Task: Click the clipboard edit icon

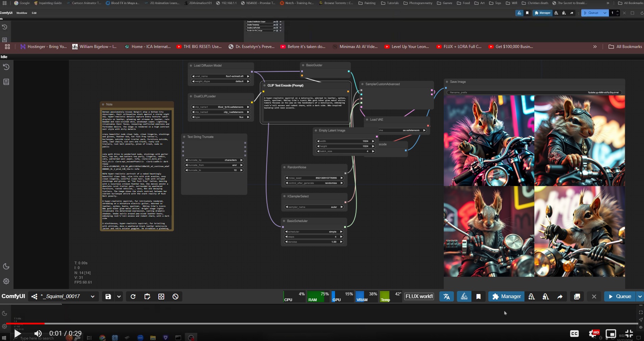Action: tap(147, 296)
